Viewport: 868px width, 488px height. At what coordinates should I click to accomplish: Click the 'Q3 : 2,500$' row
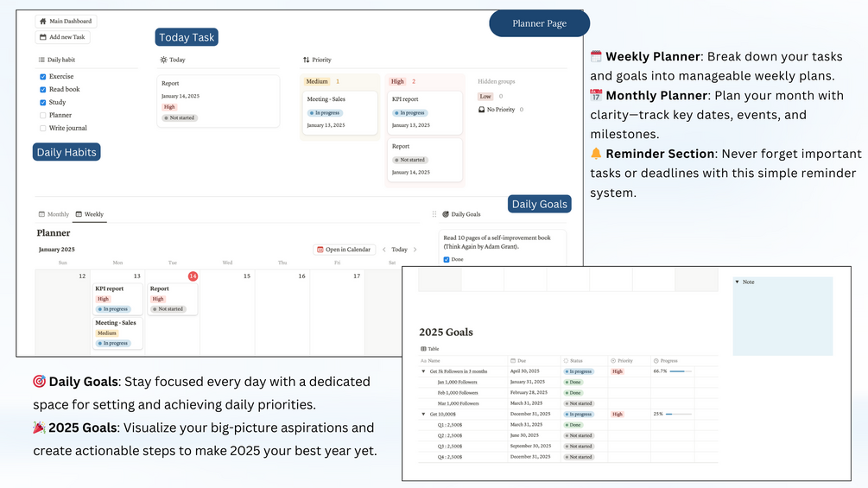568,446
